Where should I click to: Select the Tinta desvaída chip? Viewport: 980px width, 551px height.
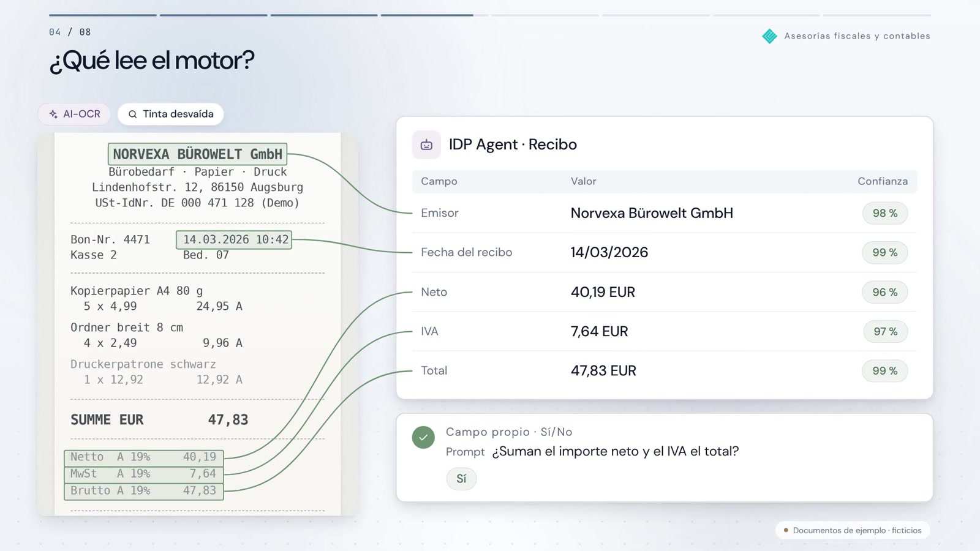point(170,114)
